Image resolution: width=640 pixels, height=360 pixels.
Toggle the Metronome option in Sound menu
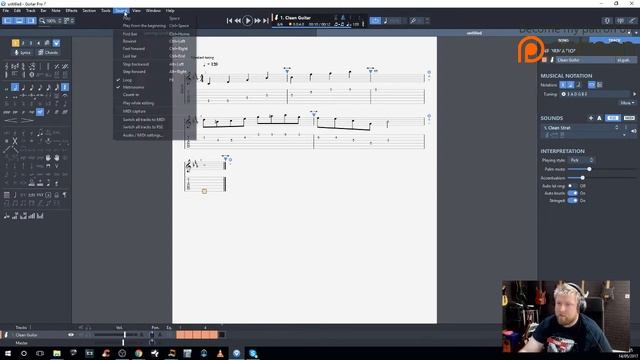[155, 87]
